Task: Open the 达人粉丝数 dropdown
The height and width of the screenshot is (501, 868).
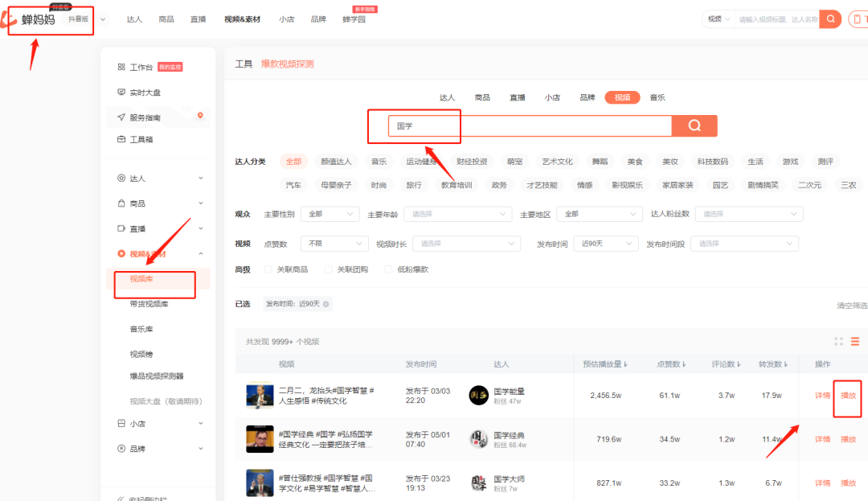Action: [x=749, y=214]
